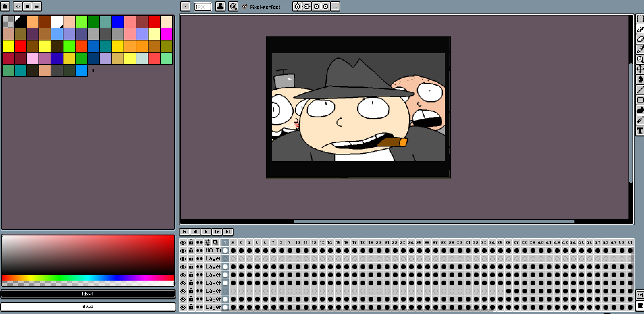Click the rainbow hue slider

click(88, 278)
